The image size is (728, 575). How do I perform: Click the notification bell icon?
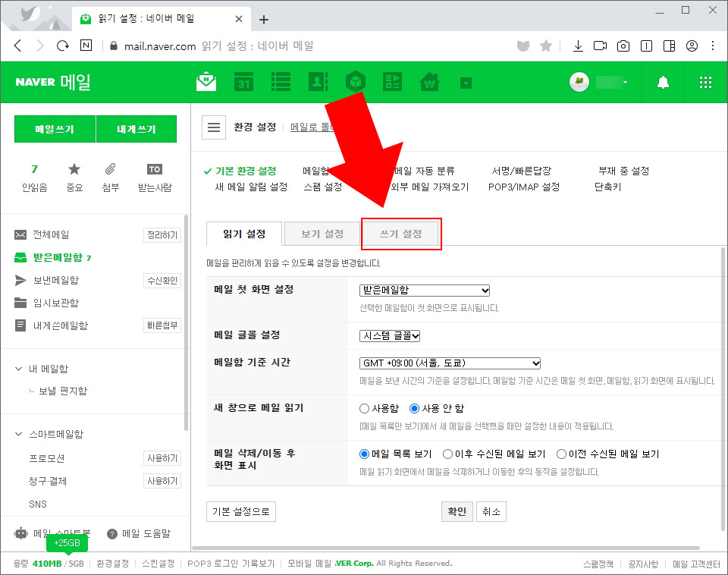click(x=664, y=82)
